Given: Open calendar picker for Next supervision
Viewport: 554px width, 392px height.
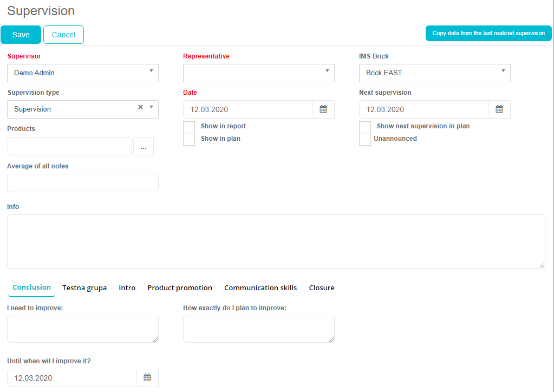Looking at the screenshot, I should pyautogui.click(x=499, y=109).
